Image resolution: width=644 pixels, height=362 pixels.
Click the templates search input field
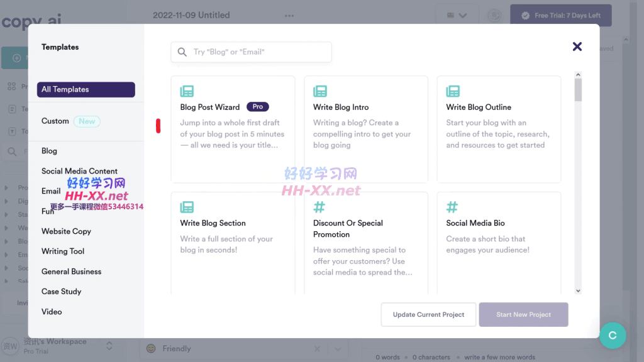[x=252, y=52]
